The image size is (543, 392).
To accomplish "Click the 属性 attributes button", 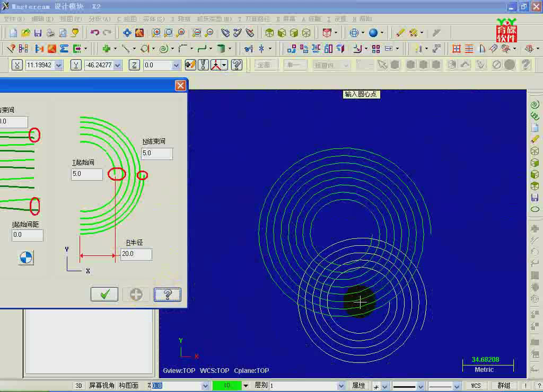I will pos(358,386).
